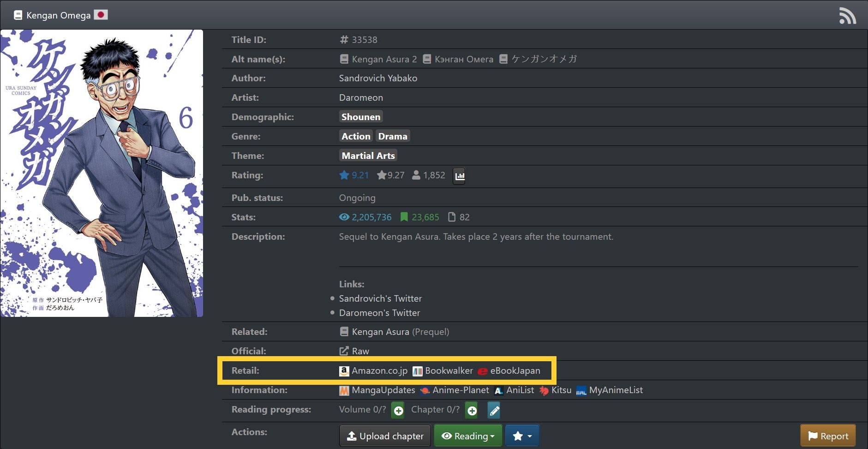868x449 pixels.
Task: Click the mean rating value 9.27
Action: tap(396, 175)
